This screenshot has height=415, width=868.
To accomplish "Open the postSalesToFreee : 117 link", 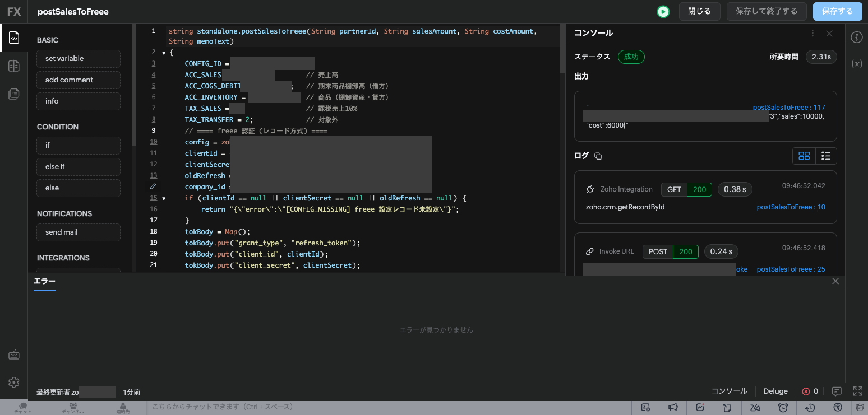I will (788, 108).
